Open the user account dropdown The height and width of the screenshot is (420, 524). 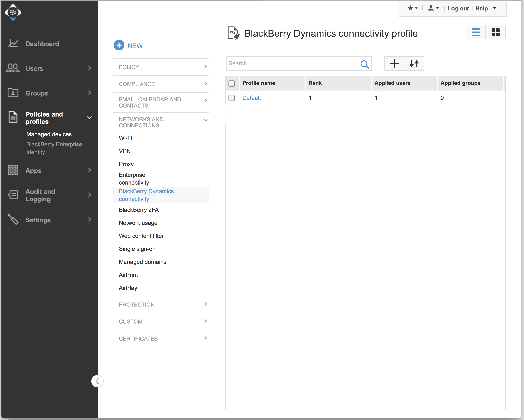433,8
